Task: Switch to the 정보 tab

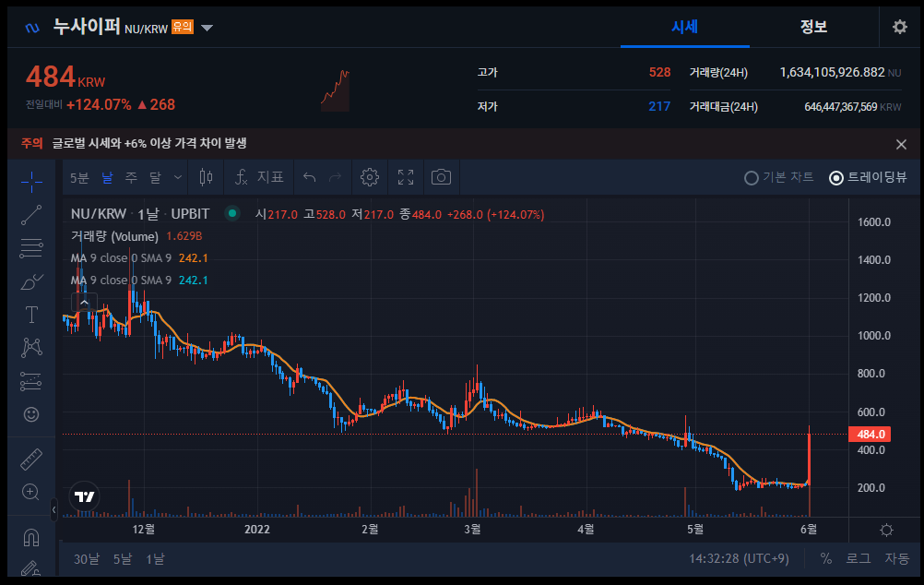Action: [814, 27]
